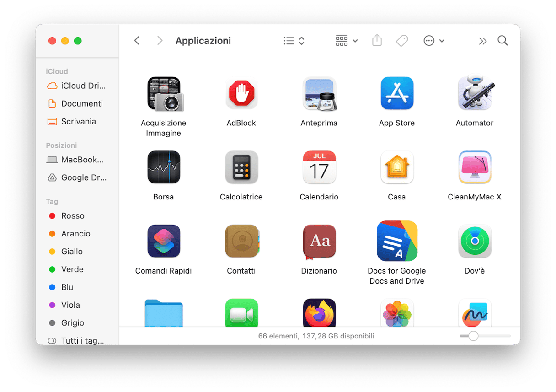Select the FaceTime green camera icon
The image size is (556, 392).
(241, 313)
